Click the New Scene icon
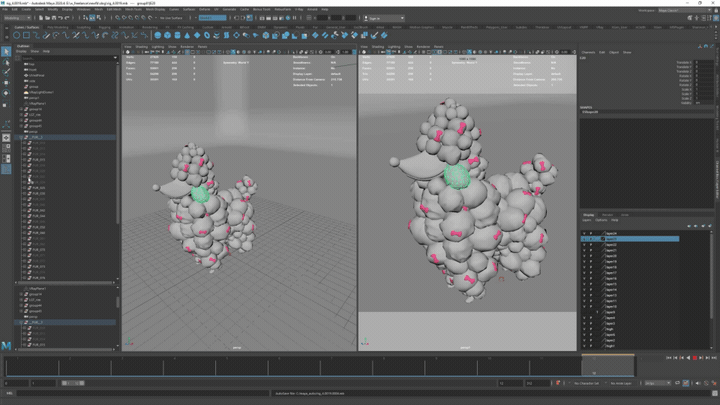Viewport: 720px width, 405px height. click(x=41, y=18)
